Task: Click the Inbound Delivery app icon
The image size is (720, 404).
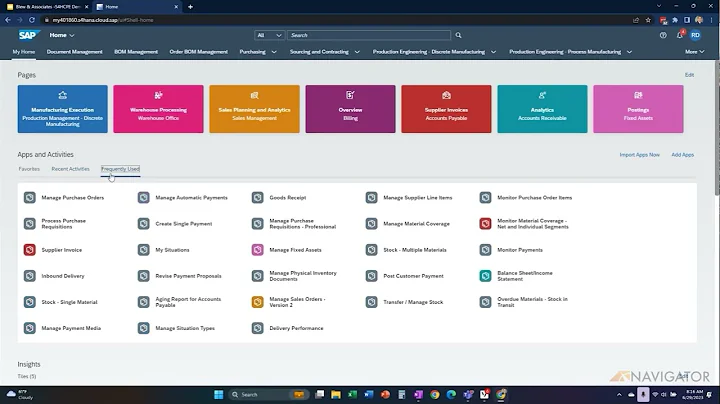Action: [x=30, y=276]
